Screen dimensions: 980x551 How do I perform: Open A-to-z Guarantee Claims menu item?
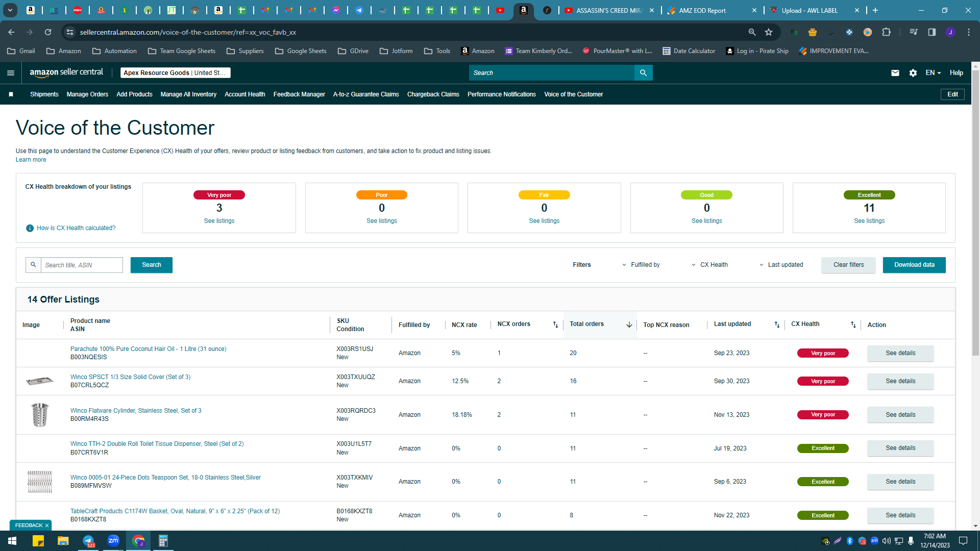point(366,94)
